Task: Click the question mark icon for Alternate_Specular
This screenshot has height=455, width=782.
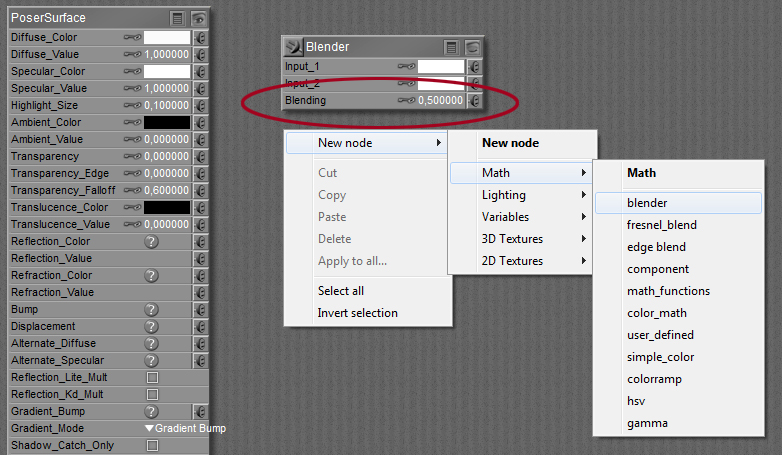Action: [x=152, y=360]
